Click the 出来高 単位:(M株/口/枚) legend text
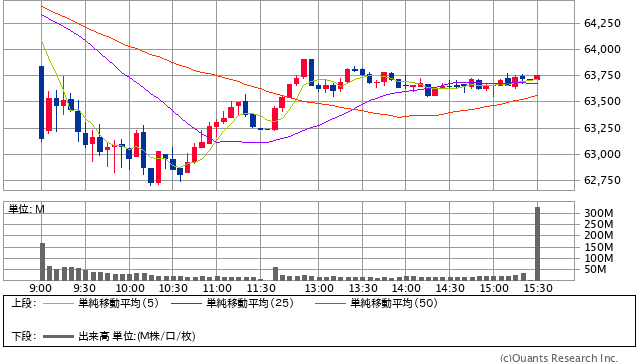This screenshot has height=362, width=638. pos(137,336)
